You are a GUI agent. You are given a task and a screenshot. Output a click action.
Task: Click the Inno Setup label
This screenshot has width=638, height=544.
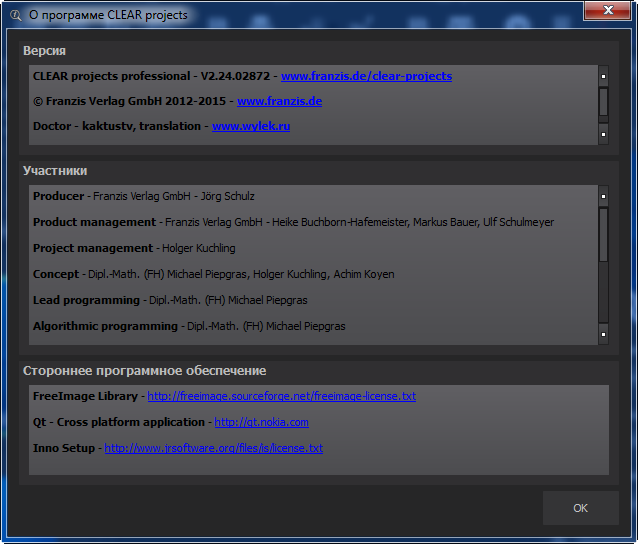(x=64, y=448)
